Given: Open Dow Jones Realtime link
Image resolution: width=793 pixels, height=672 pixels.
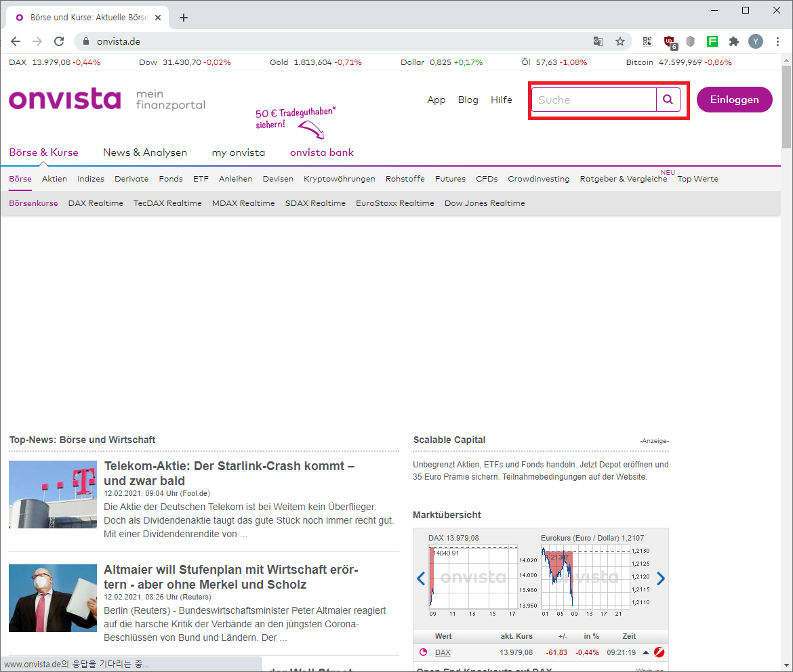Looking at the screenshot, I should click(485, 203).
